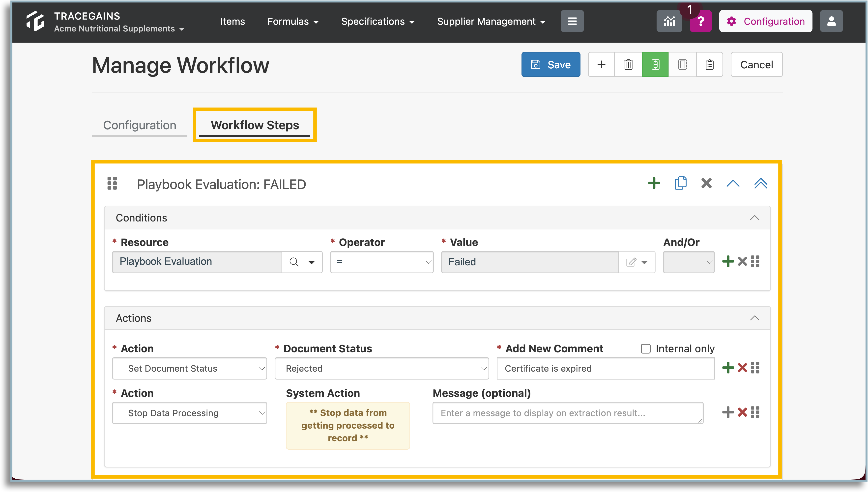
Task: Open the Operator dropdown
Action: pos(382,262)
